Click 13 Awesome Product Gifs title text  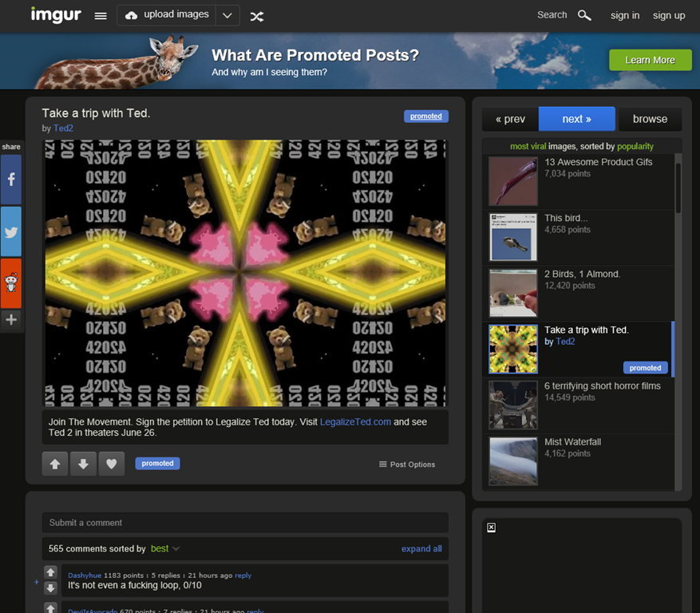[598, 162]
